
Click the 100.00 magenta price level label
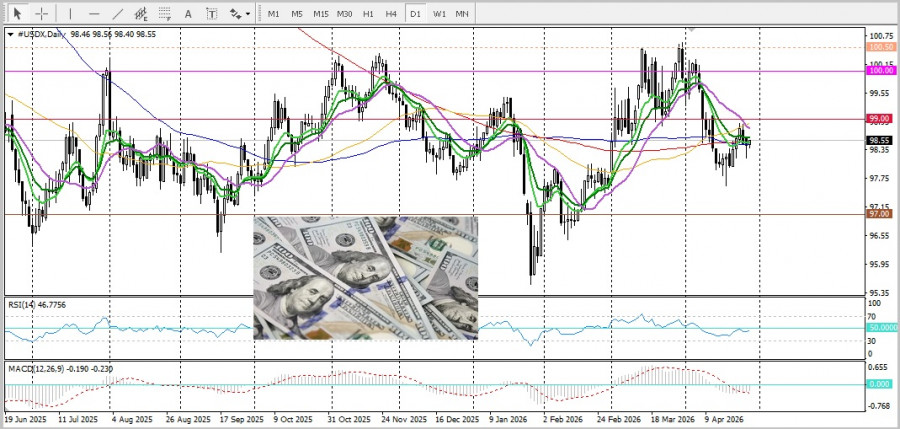881,71
